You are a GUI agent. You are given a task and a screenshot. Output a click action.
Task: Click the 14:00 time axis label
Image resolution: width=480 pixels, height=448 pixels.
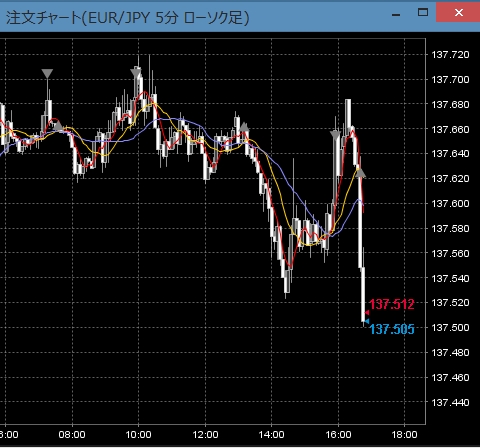pos(272,435)
